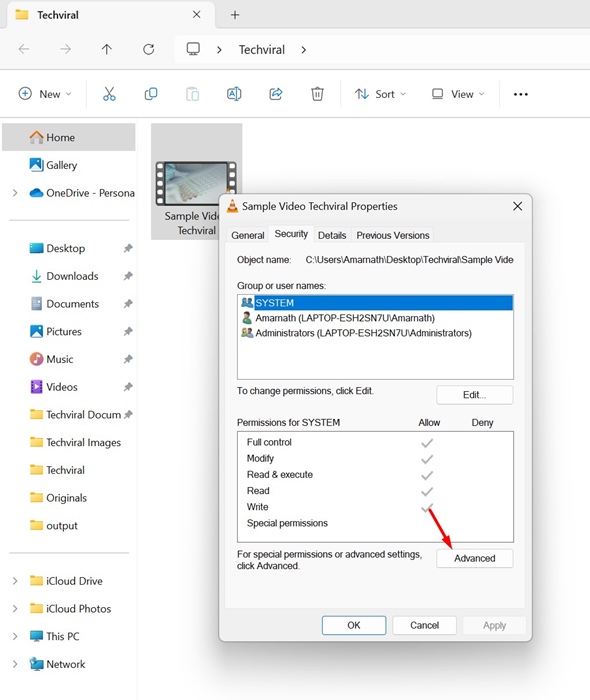The height and width of the screenshot is (700, 590).
Task: Expand the This PC tree node
Action: (x=15, y=636)
